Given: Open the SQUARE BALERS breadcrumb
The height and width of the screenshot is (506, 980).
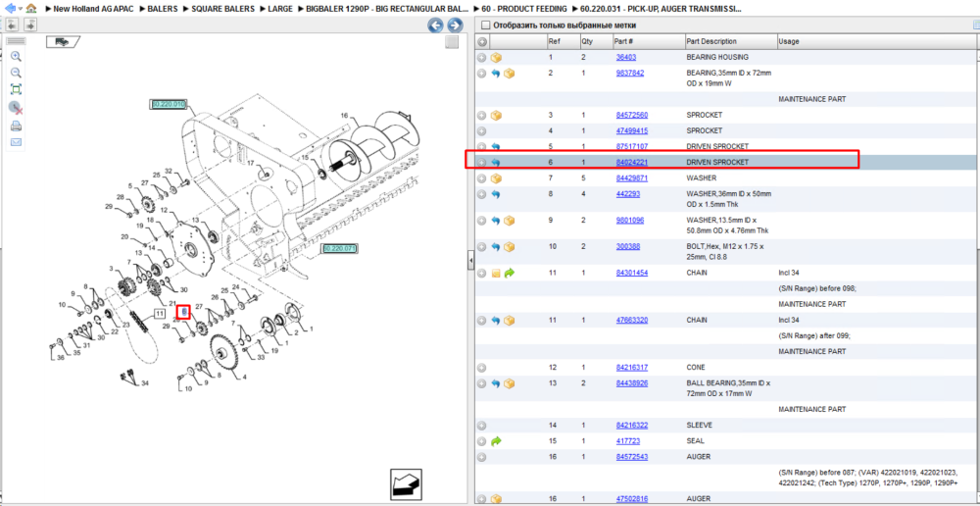Looking at the screenshot, I should 223,10.
